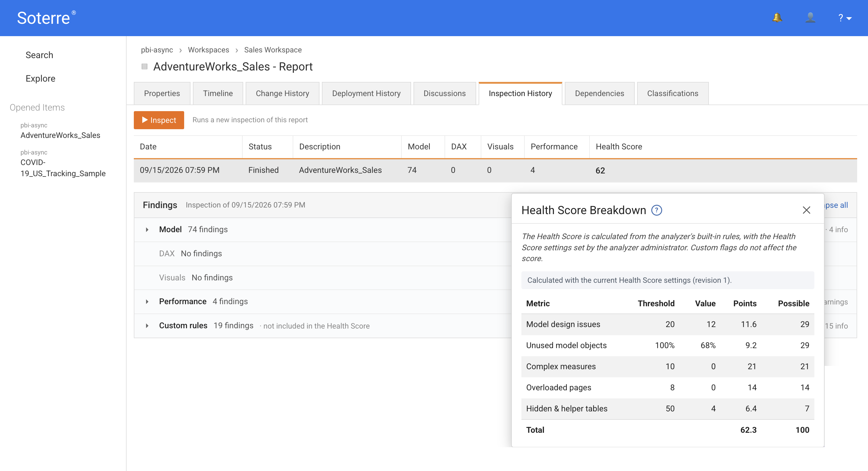Open the notifications bell

pos(777,17)
